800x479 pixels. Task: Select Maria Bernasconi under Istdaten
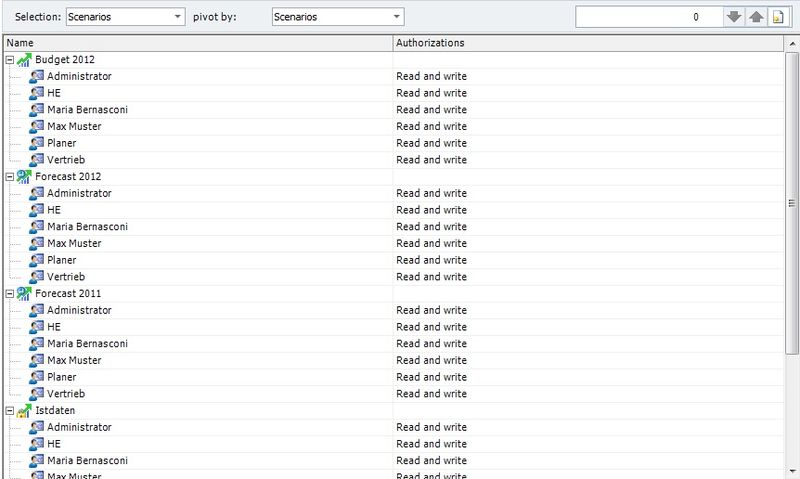click(x=87, y=461)
